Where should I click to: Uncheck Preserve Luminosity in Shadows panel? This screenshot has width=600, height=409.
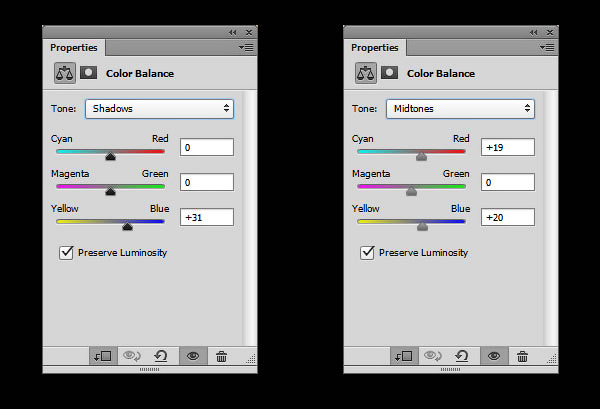coord(66,253)
